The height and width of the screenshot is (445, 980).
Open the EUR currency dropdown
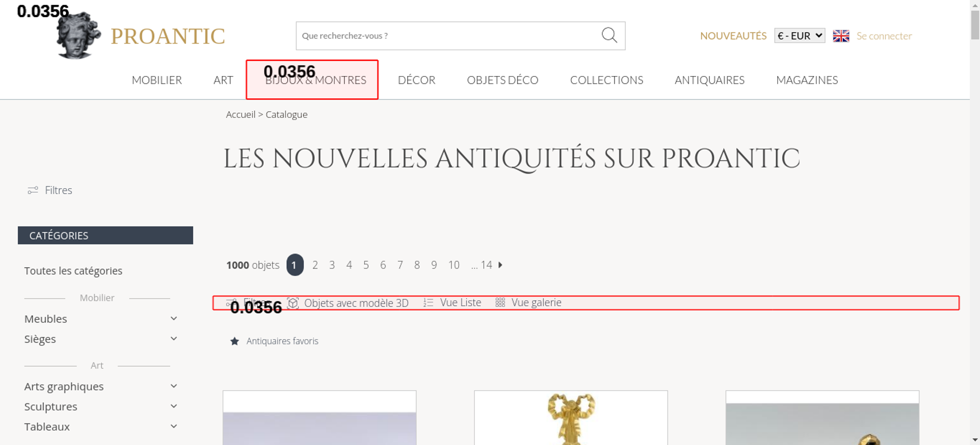tap(799, 36)
